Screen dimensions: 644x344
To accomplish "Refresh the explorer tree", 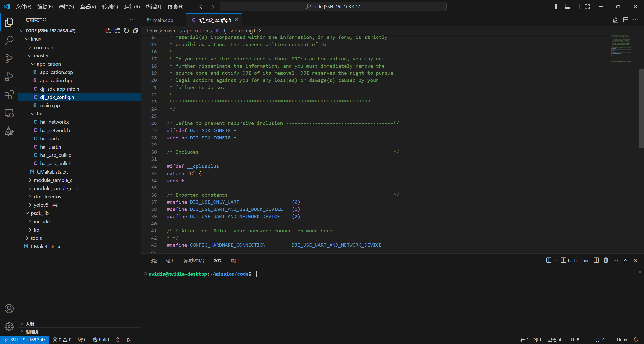I will (x=126, y=31).
